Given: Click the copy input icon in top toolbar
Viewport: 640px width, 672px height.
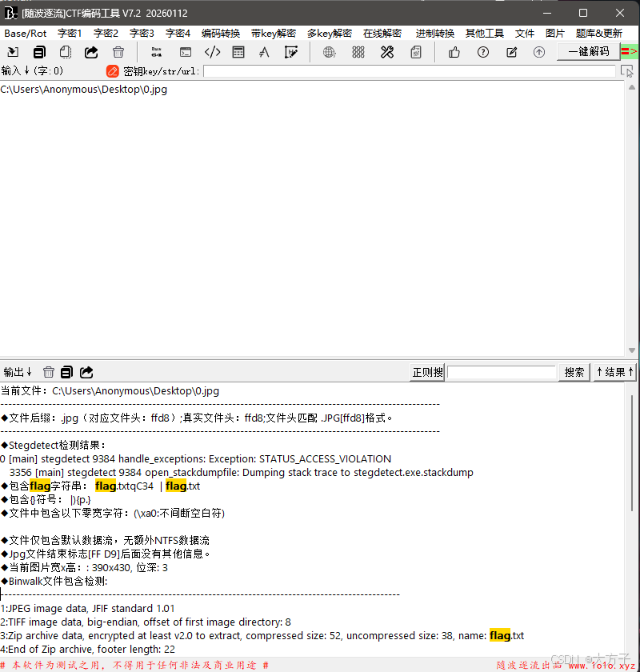Looking at the screenshot, I should click(x=39, y=52).
